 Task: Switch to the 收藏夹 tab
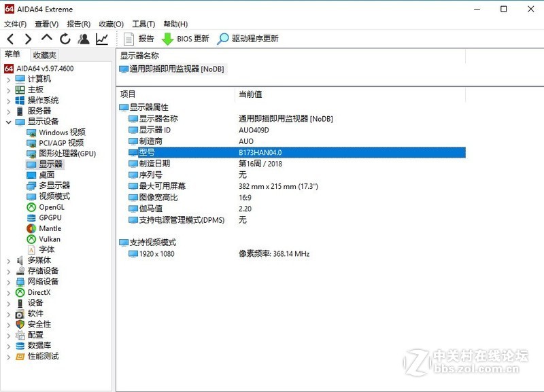(44, 54)
